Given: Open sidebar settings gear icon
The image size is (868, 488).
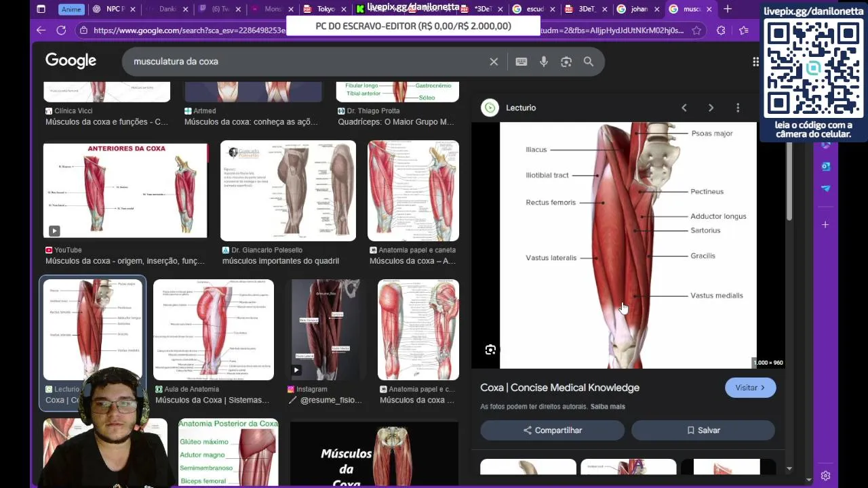Looking at the screenshot, I should click(x=825, y=476).
